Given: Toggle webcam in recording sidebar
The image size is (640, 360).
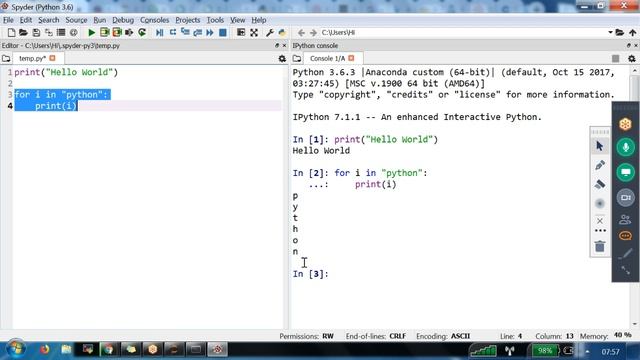Looking at the screenshot, I should pyautogui.click(x=625, y=198).
